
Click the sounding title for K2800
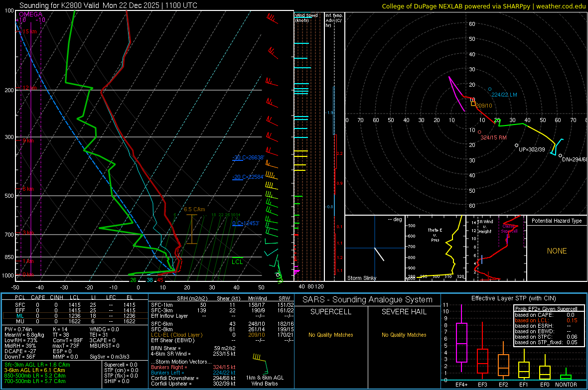point(108,5)
